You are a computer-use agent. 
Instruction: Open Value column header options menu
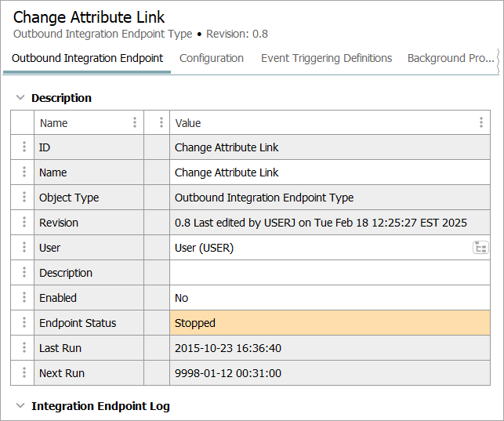[x=480, y=123]
